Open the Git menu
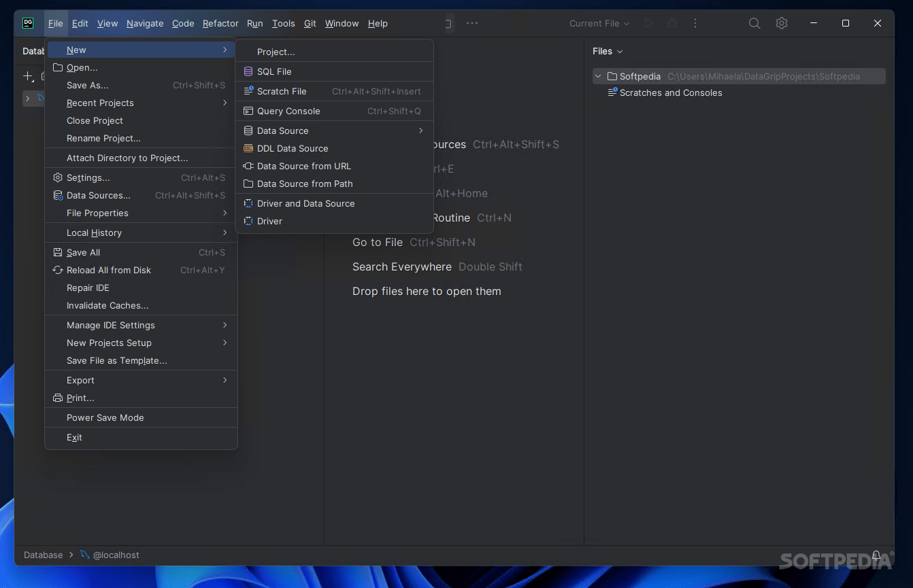The image size is (913, 588). tap(310, 23)
